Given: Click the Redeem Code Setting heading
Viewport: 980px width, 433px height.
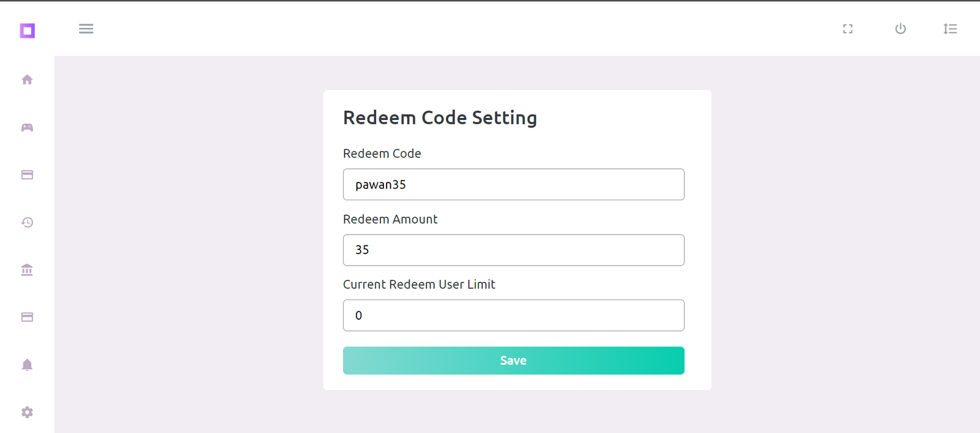Looking at the screenshot, I should pos(440,118).
